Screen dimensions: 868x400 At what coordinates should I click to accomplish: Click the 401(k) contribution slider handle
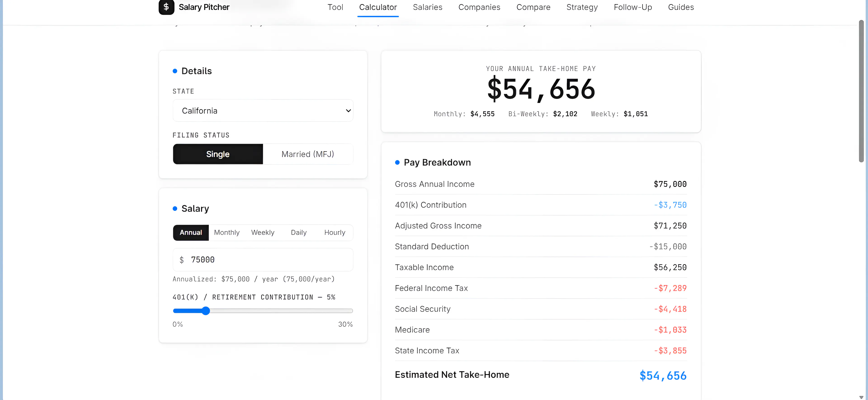[x=206, y=311]
